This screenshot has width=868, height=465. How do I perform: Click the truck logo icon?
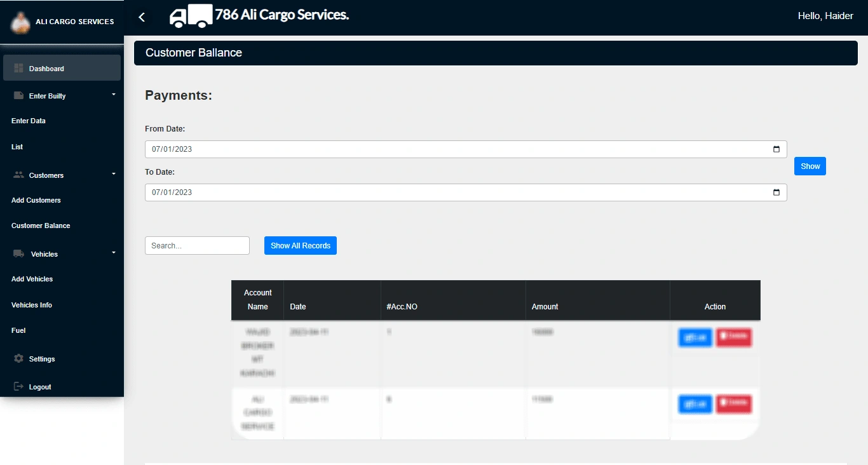click(x=191, y=16)
